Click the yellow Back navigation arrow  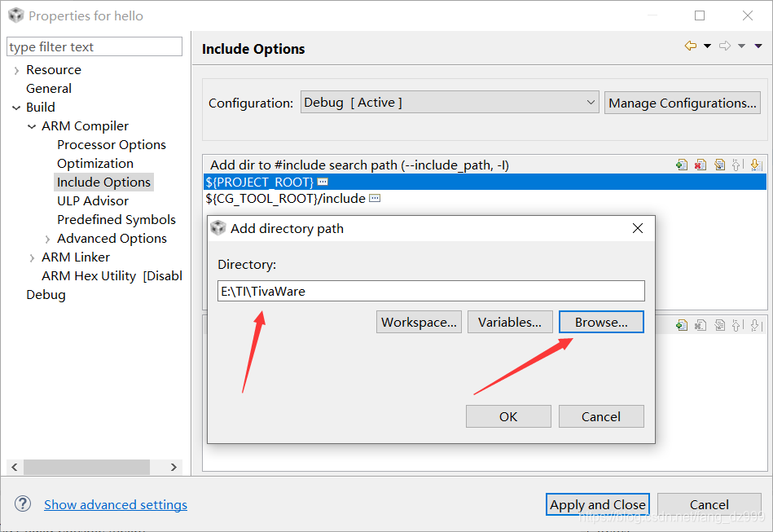coord(691,46)
